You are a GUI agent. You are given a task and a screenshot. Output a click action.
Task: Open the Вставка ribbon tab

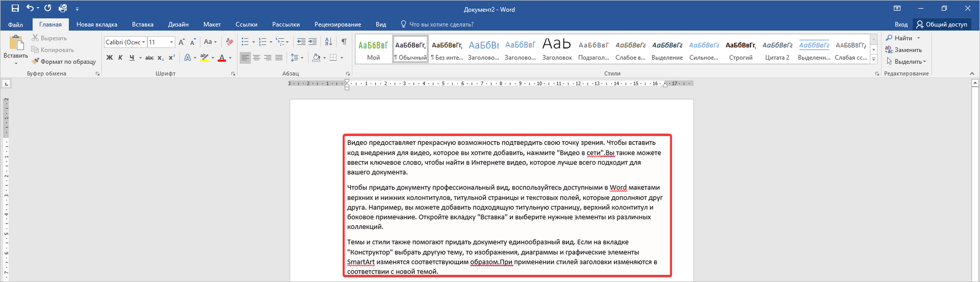(143, 24)
